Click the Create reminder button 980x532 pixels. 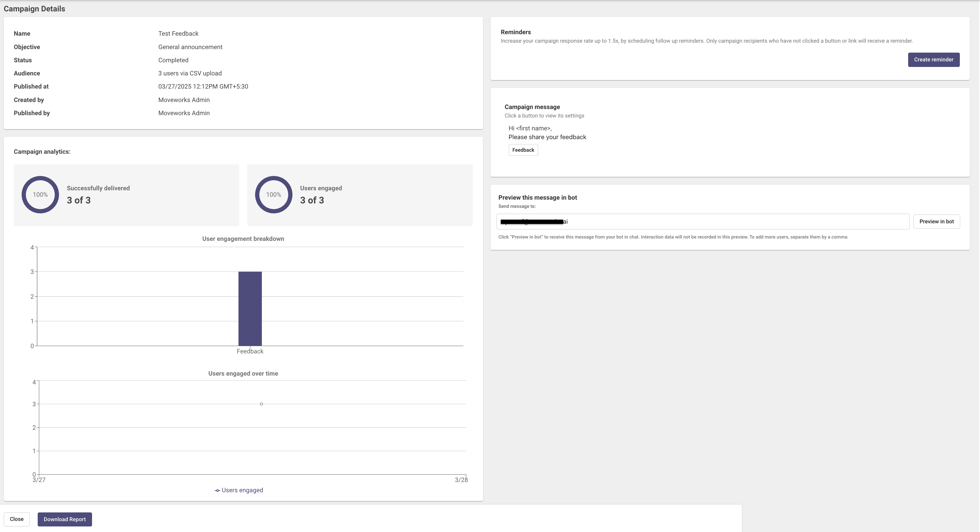point(933,60)
